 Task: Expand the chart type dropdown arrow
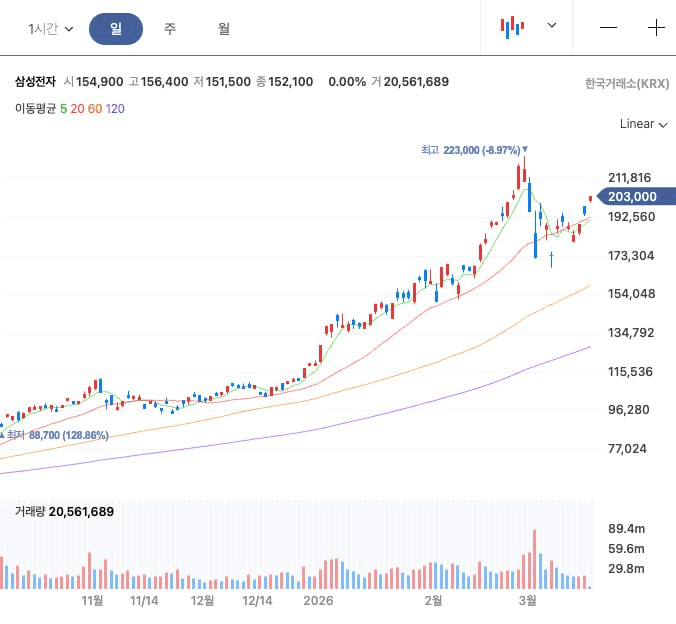(x=551, y=26)
